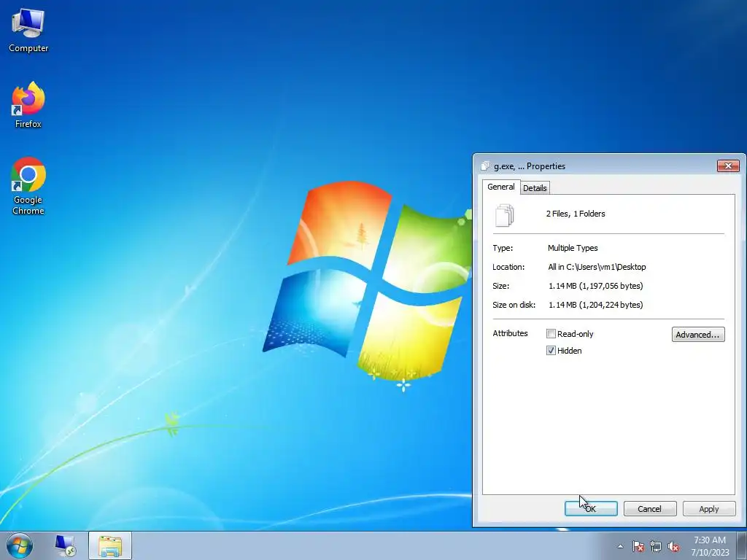Open the taskbar clock showing 7:30 AM
The height and width of the screenshot is (560, 747).
[x=710, y=540]
